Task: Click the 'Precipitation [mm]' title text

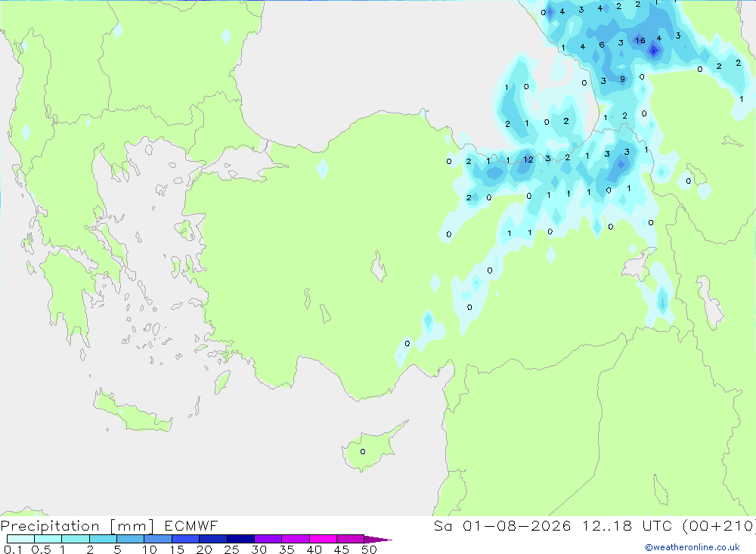Action: click(x=77, y=526)
